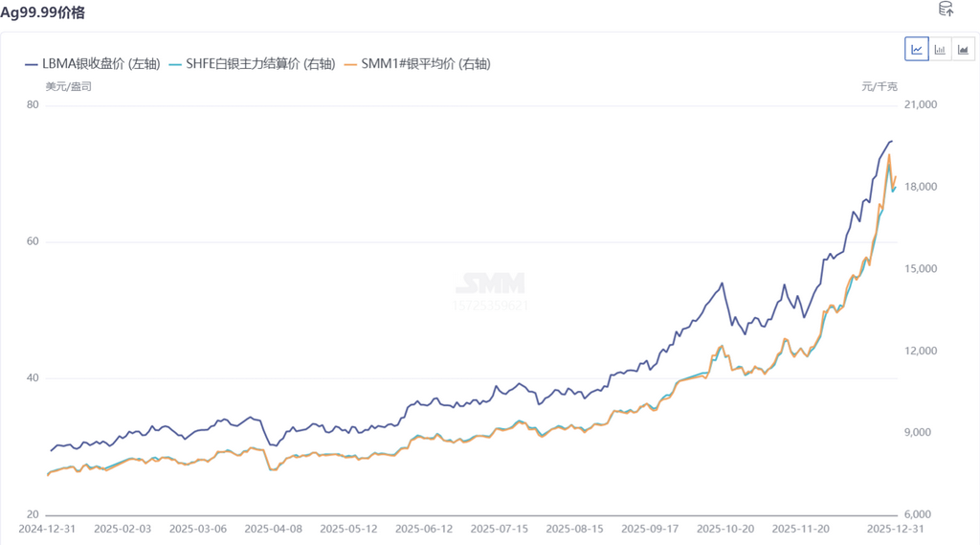
Task: Click the dark blue LBMA legend line marker
Action: (32, 63)
